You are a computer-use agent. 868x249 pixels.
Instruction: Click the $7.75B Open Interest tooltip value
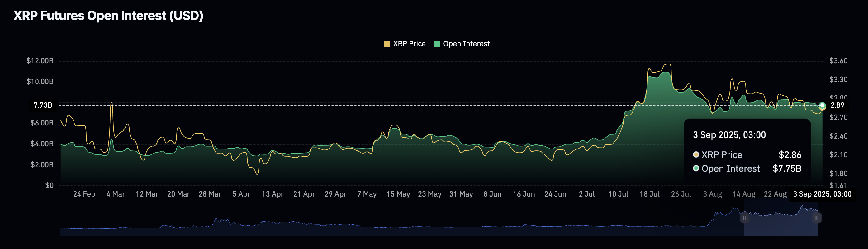coord(787,169)
